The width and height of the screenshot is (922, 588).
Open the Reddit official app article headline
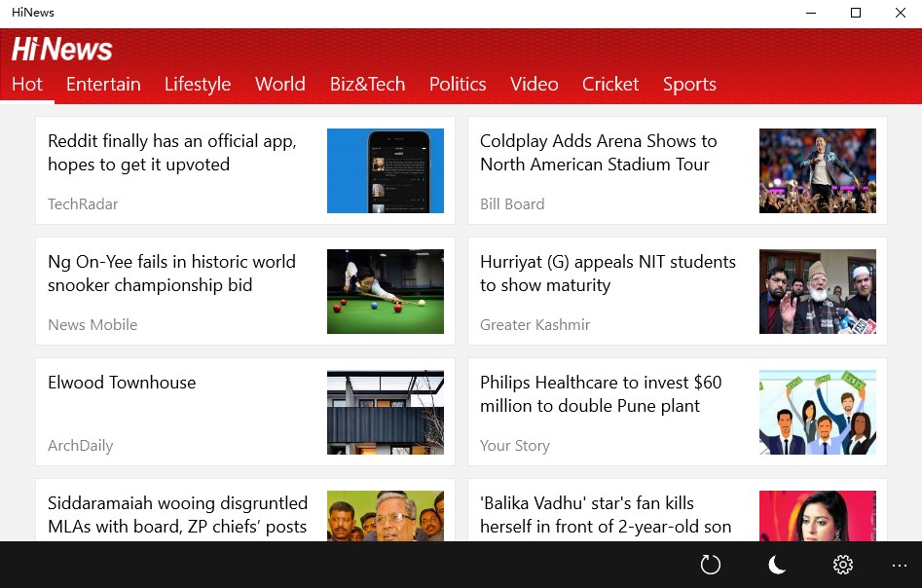(x=172, y=153)
